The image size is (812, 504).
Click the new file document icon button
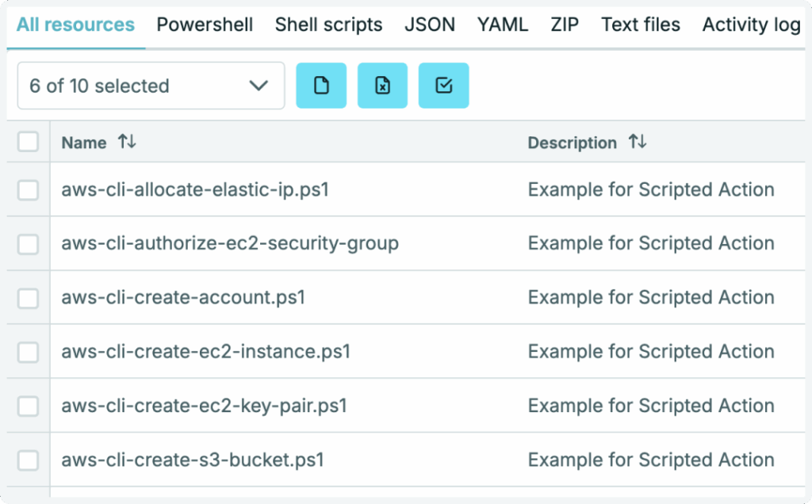point(321,86)
